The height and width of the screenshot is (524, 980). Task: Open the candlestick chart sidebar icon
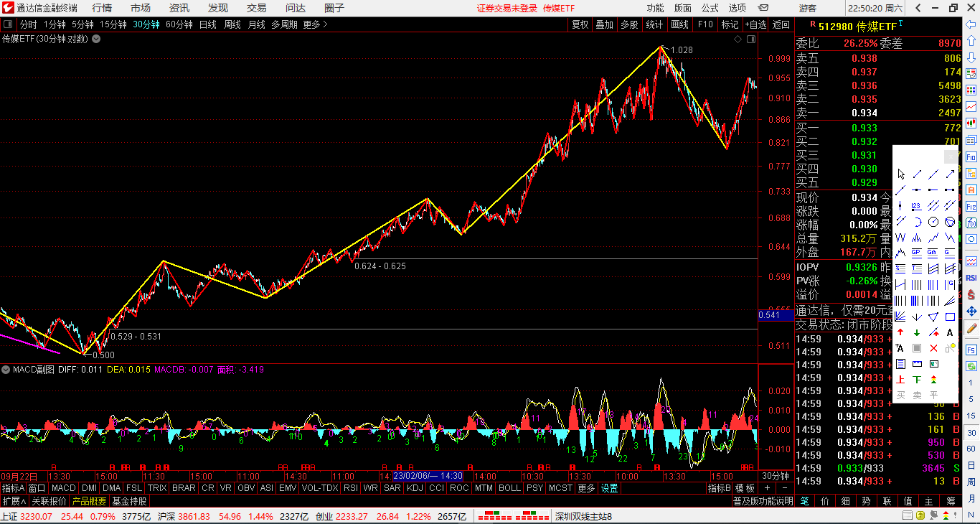pos(971,122)
